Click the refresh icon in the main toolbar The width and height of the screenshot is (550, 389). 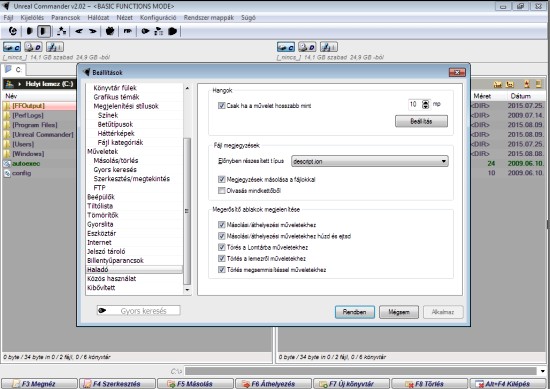(13, 31)
